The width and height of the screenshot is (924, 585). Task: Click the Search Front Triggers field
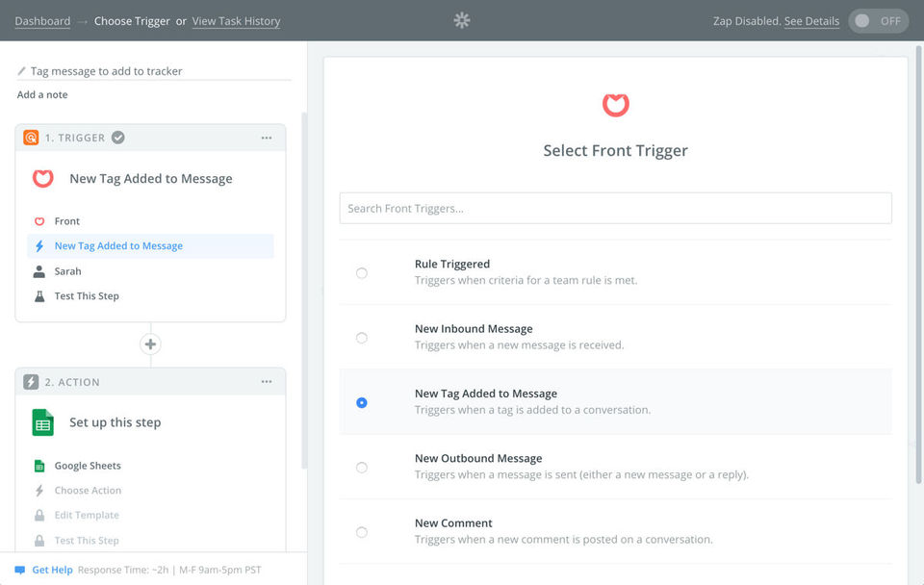click(x=615, y=209)
